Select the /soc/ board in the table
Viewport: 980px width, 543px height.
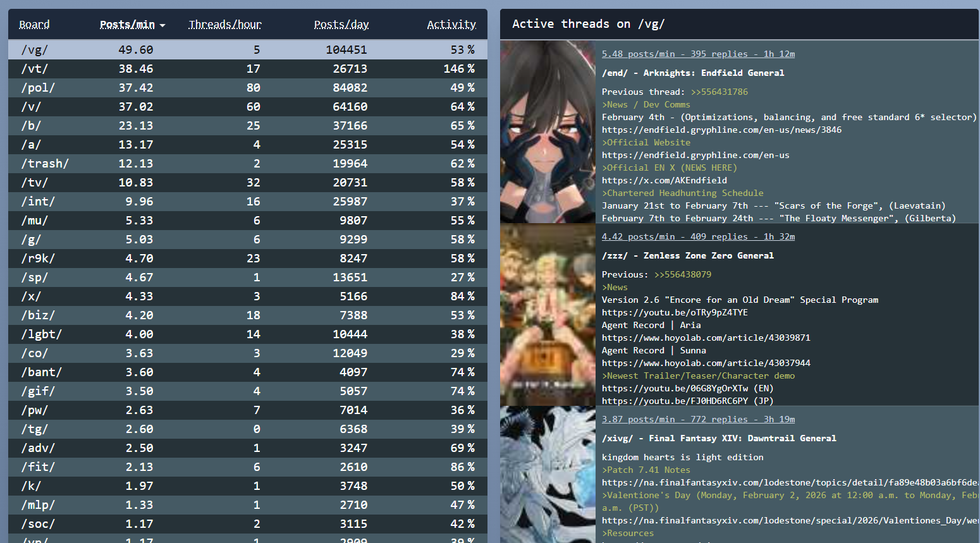248,523
